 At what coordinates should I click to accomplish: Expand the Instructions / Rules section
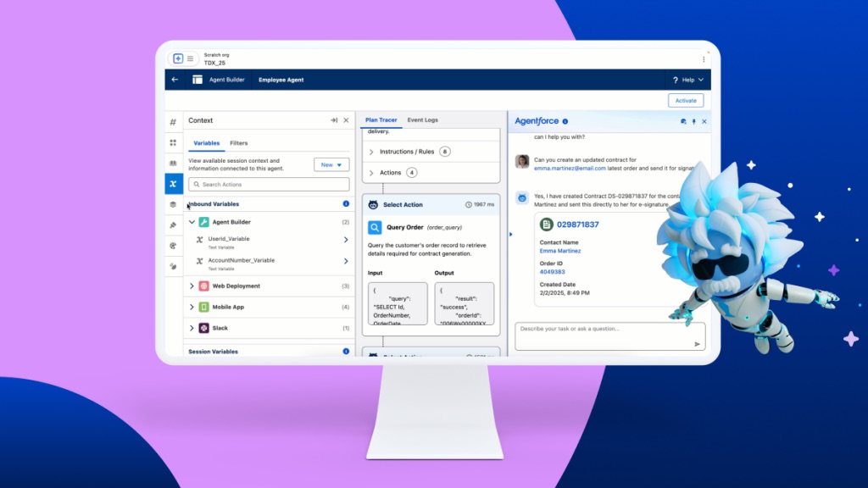[371, 152]
